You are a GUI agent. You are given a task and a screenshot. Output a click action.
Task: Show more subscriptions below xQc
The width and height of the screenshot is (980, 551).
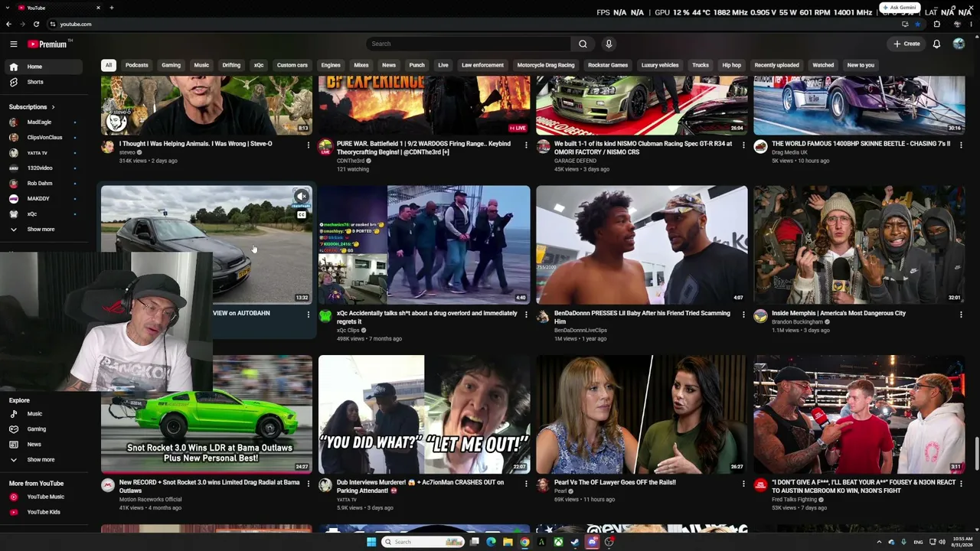point(43,230)
